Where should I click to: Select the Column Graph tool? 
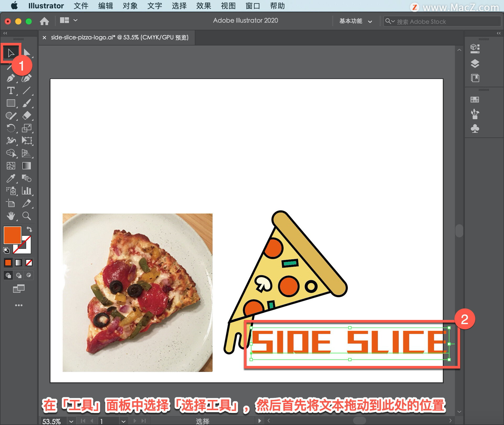[27, 191]
